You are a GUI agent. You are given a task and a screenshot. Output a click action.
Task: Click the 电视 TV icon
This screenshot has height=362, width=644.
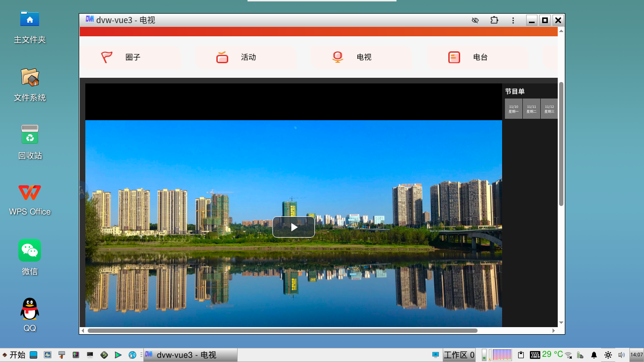tap(337, 57)
